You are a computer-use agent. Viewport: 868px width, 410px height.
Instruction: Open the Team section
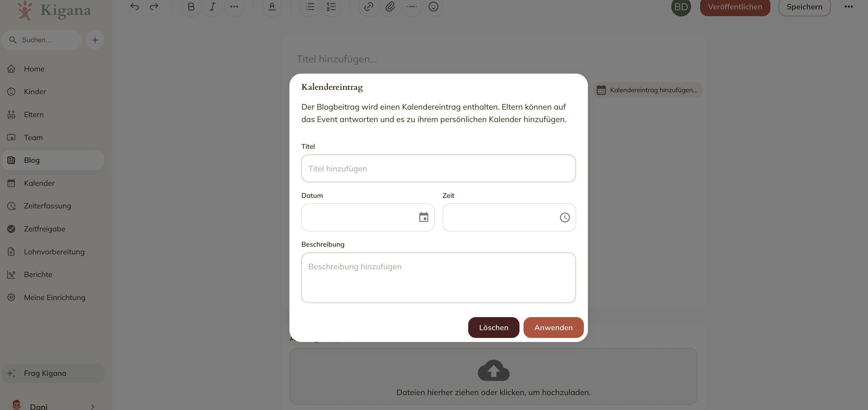click(53, 137)
